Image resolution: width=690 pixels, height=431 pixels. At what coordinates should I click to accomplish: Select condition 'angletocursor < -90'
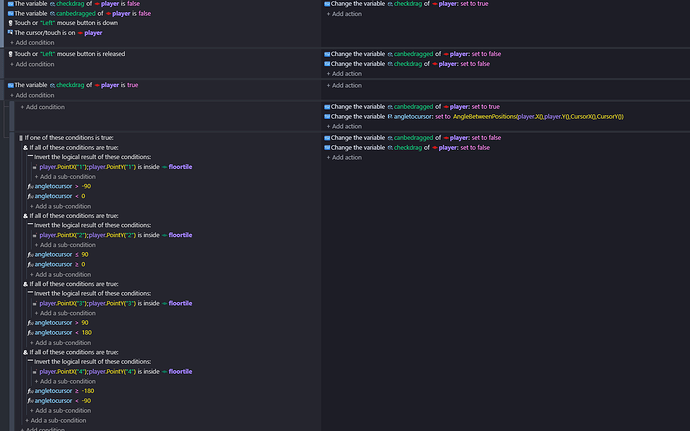(59, 401)
